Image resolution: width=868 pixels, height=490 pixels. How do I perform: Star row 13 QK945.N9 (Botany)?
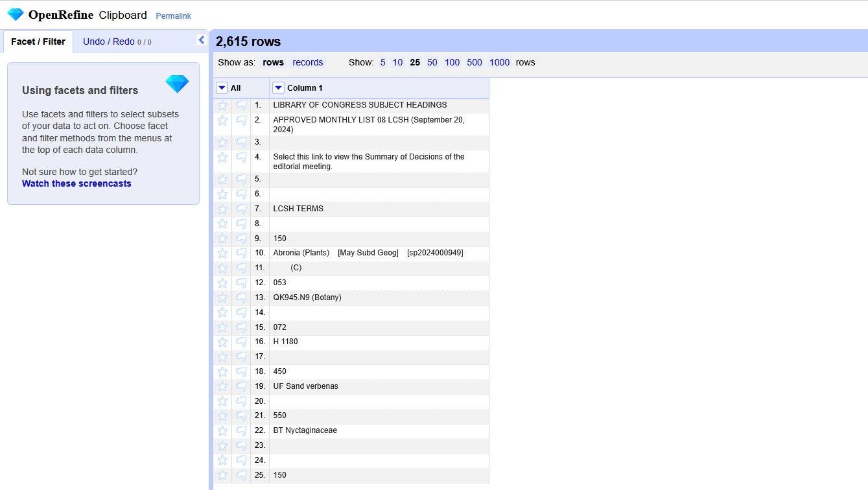pos(222,297)
